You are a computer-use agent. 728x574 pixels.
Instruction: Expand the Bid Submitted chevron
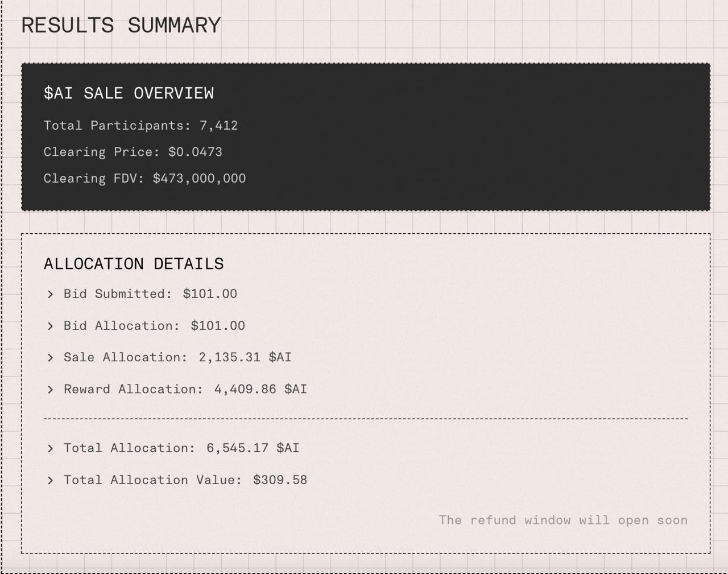50,294
